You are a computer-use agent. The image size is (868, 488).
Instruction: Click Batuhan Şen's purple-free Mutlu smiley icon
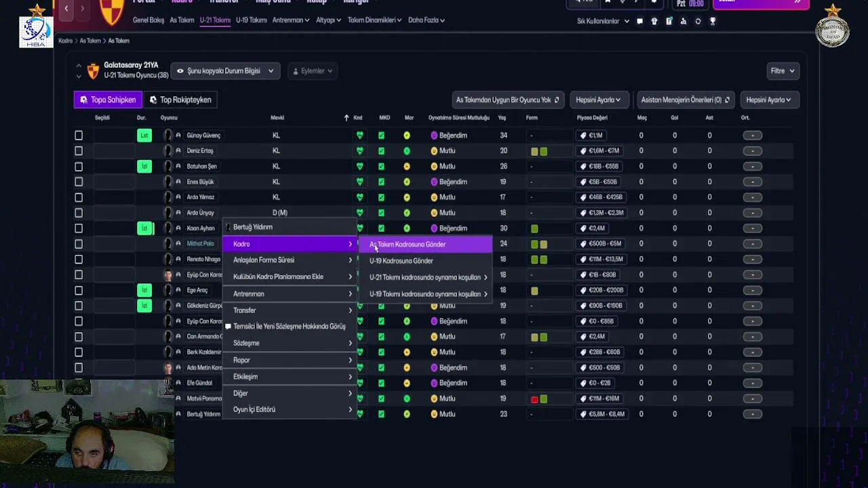[x=434, y=167]
